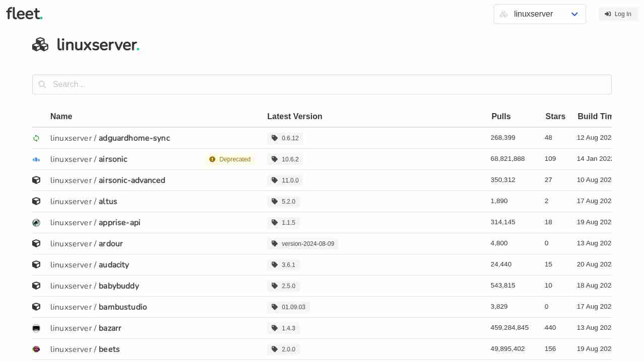Click the beets row icon
This screenshot has height=362, width=644.
click(x=36, y=349)
